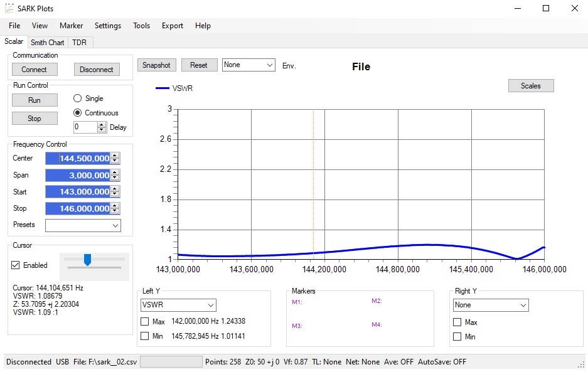Image resolution: width=588 pixels, height=372 pixels.
Task: Switch to the TDR tab
Action: [79, 43]
